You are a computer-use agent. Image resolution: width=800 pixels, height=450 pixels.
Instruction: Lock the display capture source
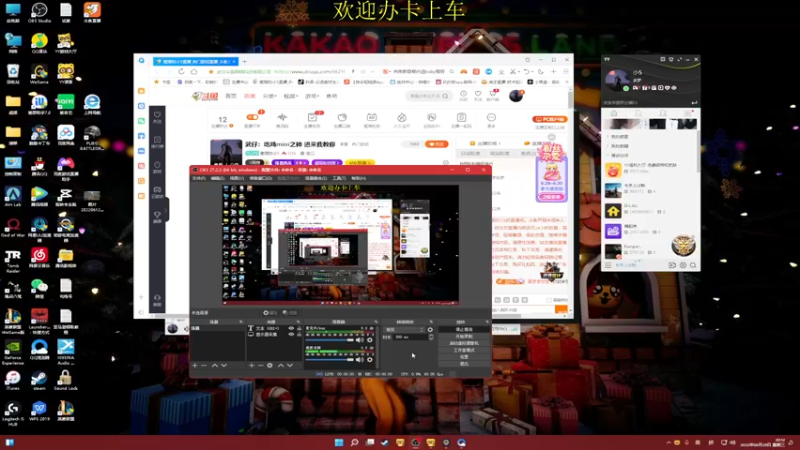tap(299, 335)
